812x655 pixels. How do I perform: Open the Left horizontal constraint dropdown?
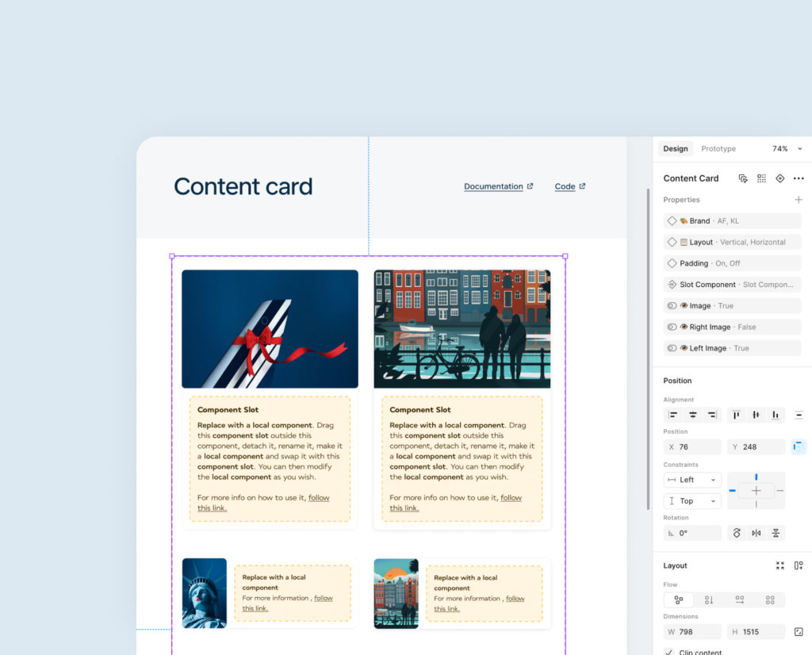pyautogui.click(x=692, y=480)
